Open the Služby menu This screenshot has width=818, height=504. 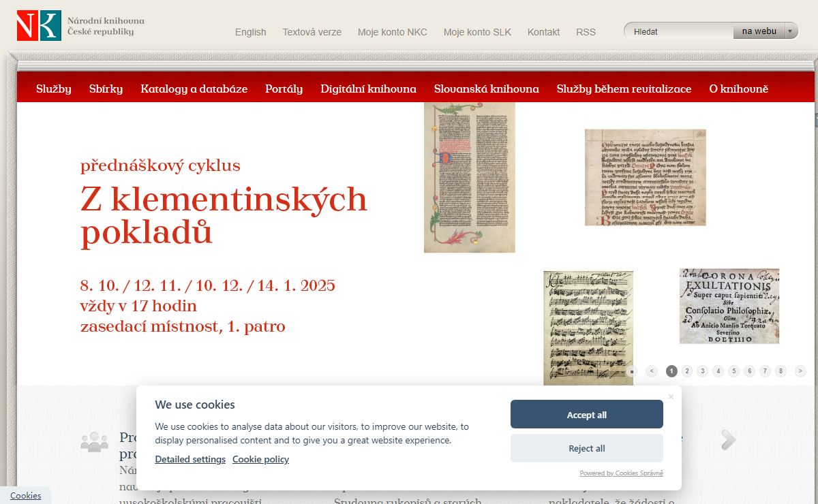click(54, 89)
